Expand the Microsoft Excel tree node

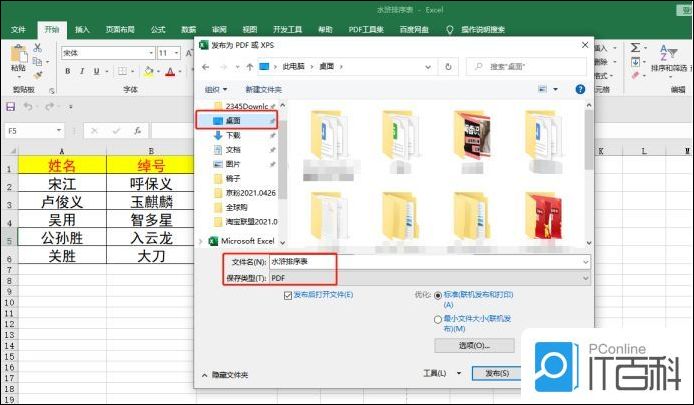pyautogui.click(x=201, y=241)
